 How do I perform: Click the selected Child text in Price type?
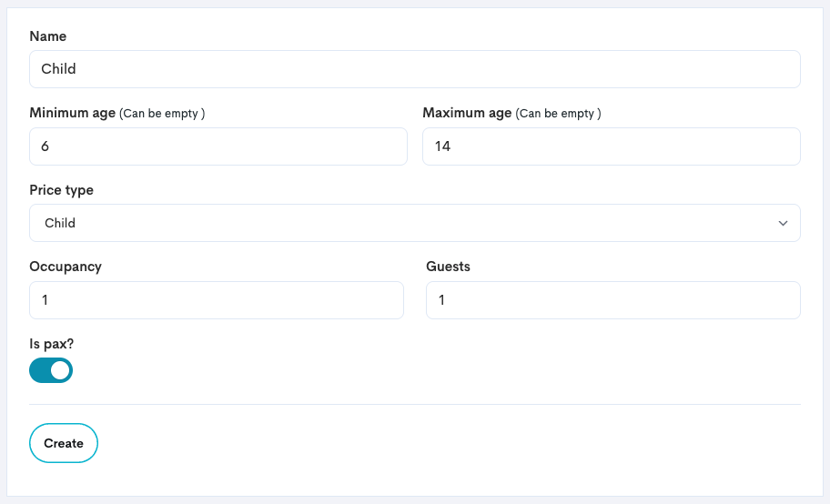60,223
